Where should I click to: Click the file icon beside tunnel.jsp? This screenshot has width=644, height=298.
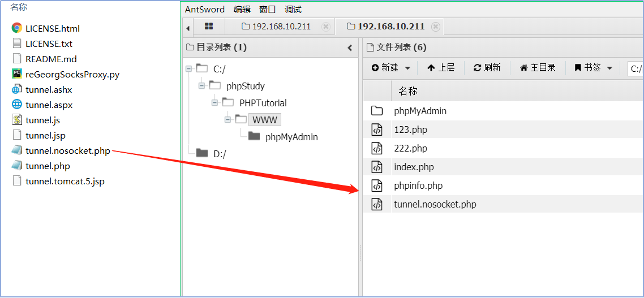pos(17,135)
